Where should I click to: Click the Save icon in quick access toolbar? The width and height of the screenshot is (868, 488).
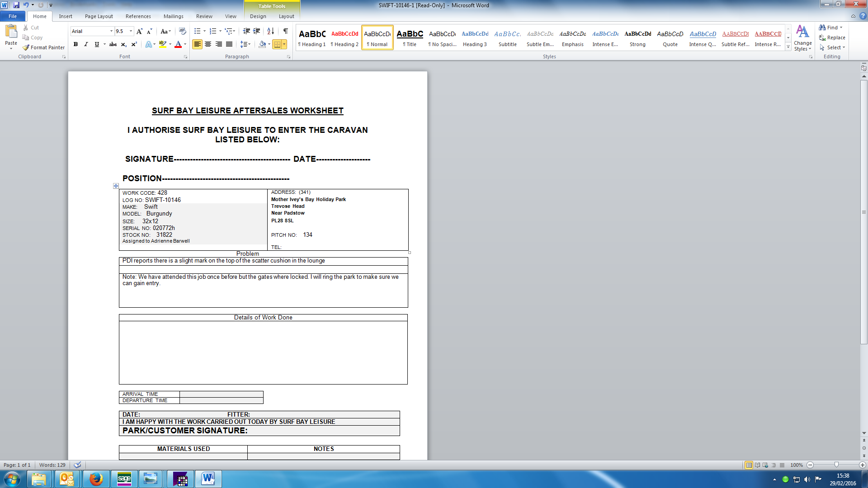point(16,5)
